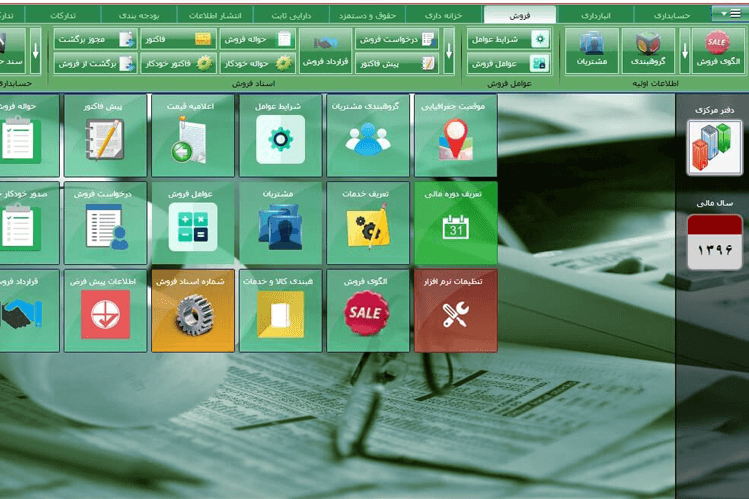This screenshot has height=499, width=749.
Task: Open تعریف دوره مالی calendar tile
Action: click(x=455, y=223)
